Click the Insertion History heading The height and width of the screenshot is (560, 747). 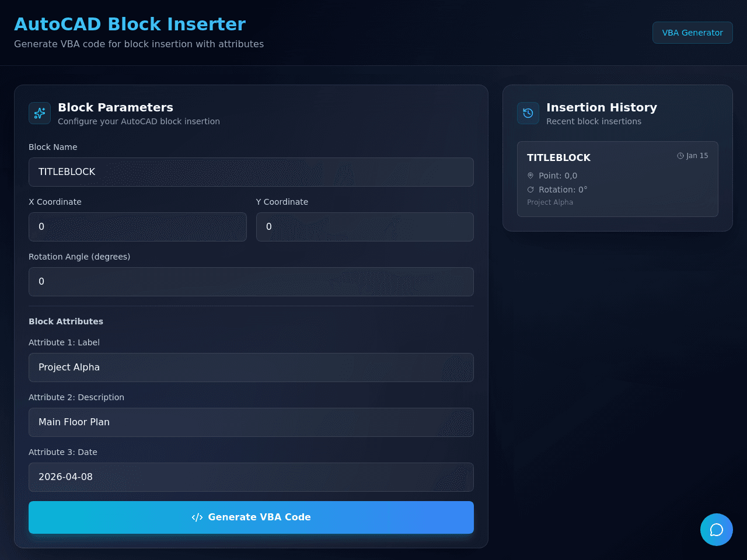coord(602,107)
